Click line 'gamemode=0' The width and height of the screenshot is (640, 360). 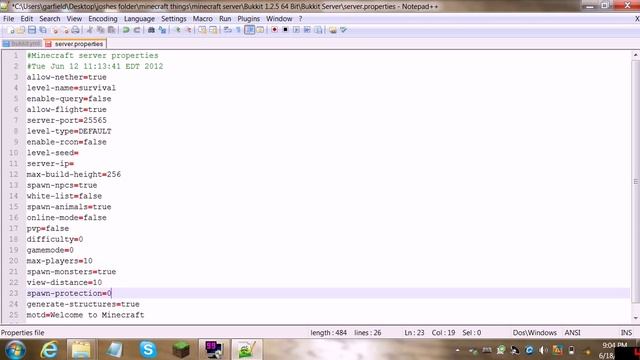coord(50,250)
